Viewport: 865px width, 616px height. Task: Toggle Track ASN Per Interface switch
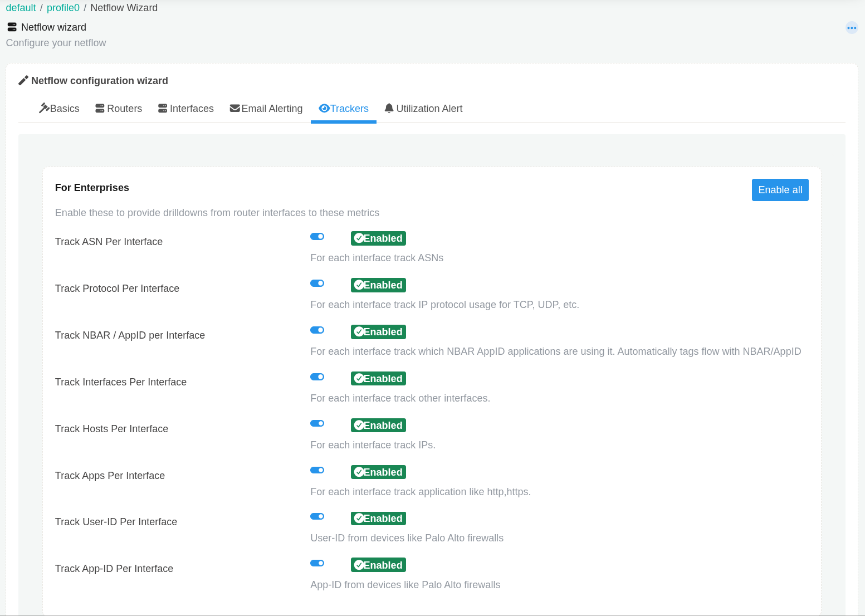point(317,237)
